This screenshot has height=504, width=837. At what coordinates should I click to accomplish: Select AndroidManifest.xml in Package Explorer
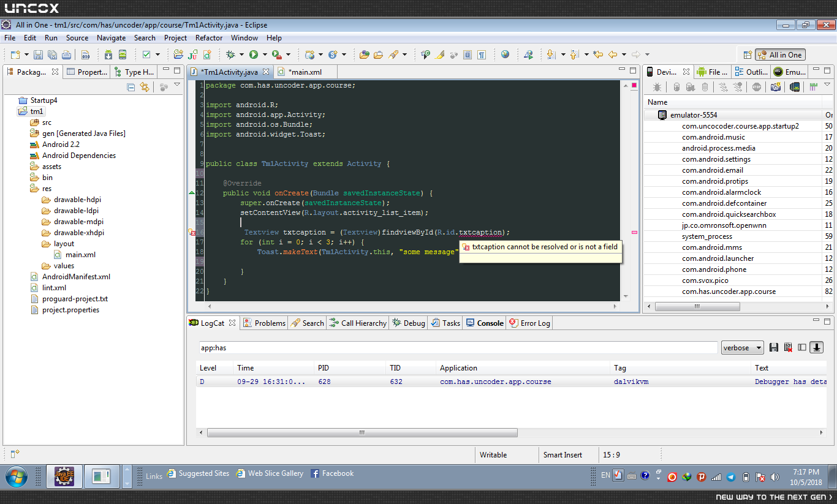pyautogui.click(x=70, y=277)
